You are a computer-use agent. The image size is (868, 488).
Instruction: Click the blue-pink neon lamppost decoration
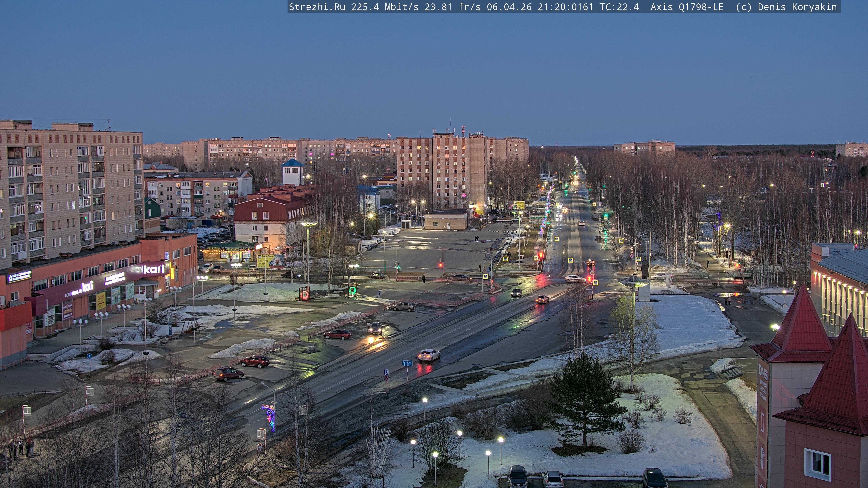(x=270, y=418)
